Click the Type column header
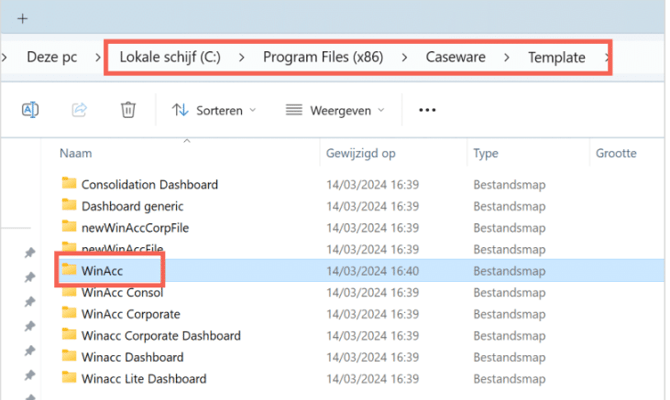Viewport: 670px width, 400px height. point(486,153)
